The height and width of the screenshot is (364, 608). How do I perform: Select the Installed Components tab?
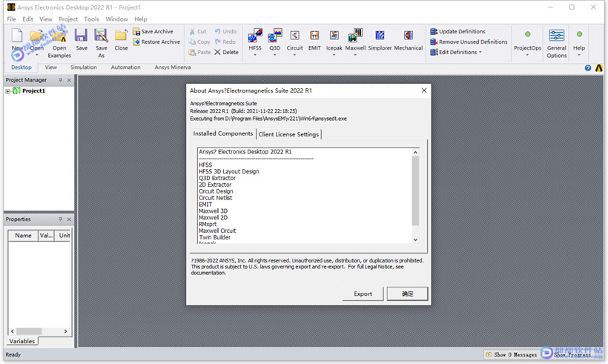click(x=223, y=133)
